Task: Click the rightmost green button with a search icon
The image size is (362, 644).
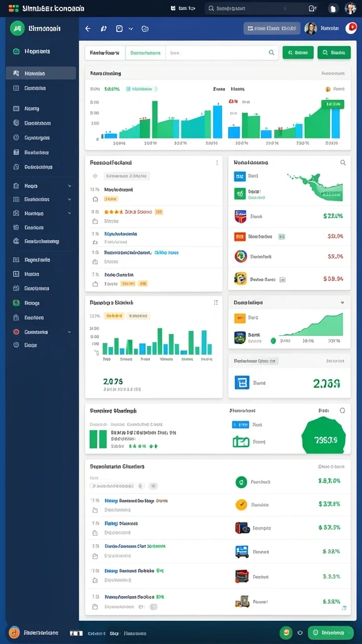Action: 334,53
